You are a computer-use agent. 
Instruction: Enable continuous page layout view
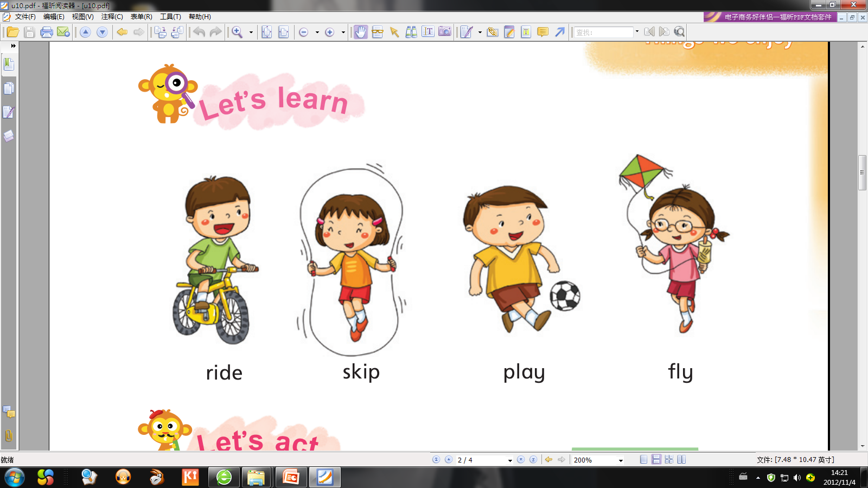pyautogui.click(x=656, y=459)
